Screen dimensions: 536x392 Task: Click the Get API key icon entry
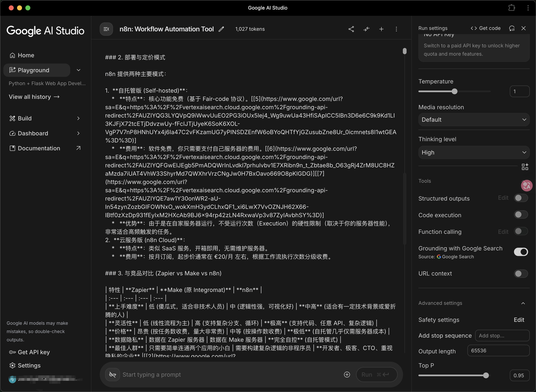(29, 352)
